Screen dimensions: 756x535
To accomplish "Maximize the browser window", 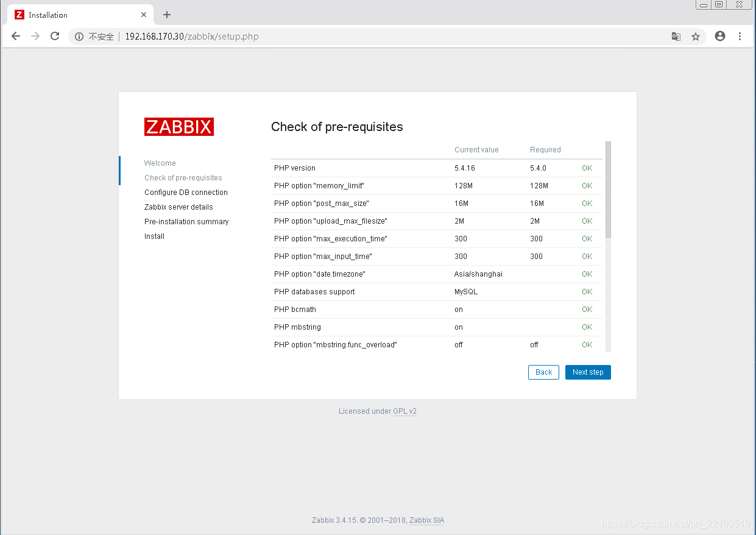I will pyautogui.click(x=719, y=5).
